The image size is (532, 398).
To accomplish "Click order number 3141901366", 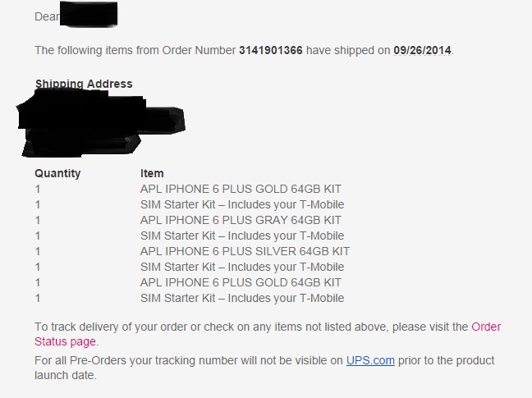I will click(270, 51).
